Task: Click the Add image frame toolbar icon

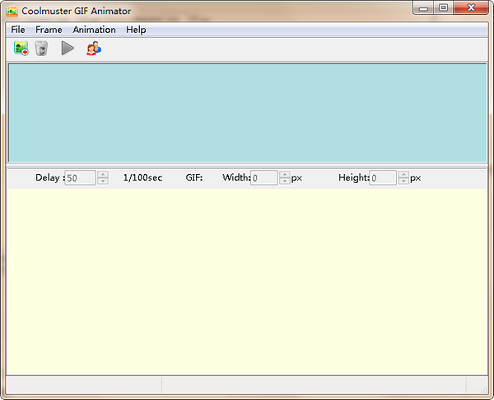Action: click(21, 49)
